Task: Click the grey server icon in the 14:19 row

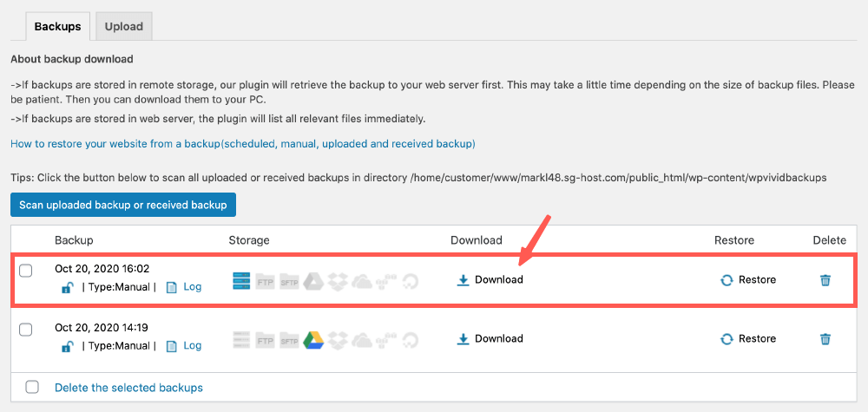Action: pos(242,339)
